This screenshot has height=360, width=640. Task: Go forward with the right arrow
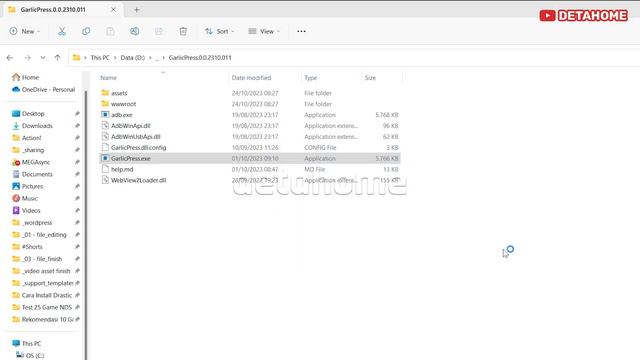click(x=27, y=58)
